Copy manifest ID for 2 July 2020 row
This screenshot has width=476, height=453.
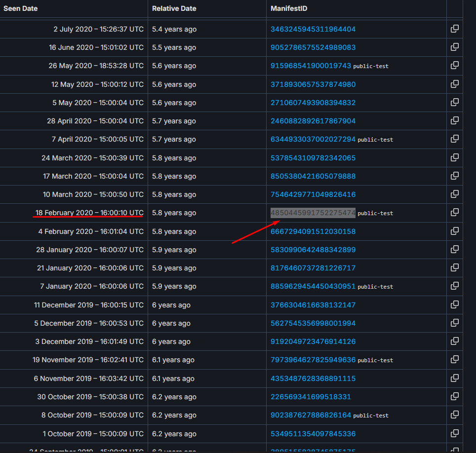point(455,29)
